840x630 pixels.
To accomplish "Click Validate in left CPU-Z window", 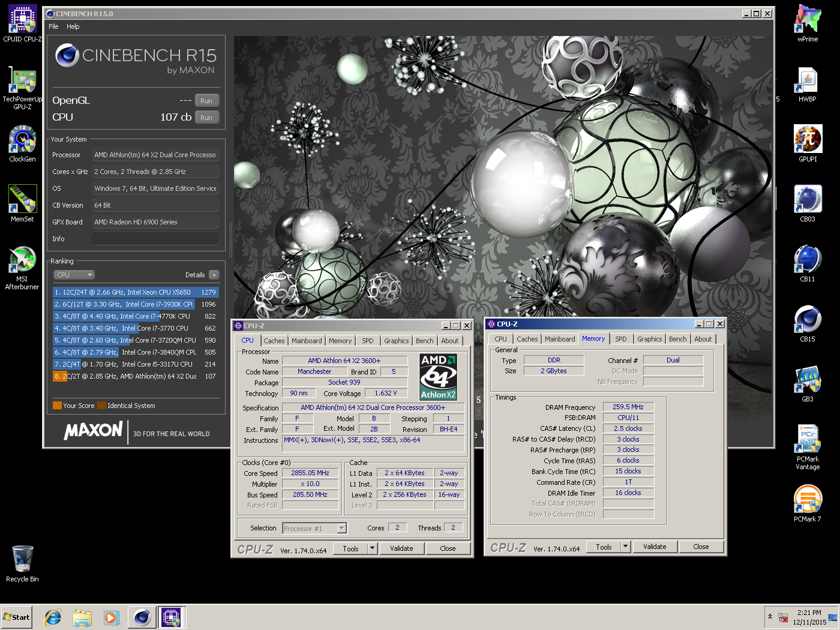I will click(x=401, y=548).
